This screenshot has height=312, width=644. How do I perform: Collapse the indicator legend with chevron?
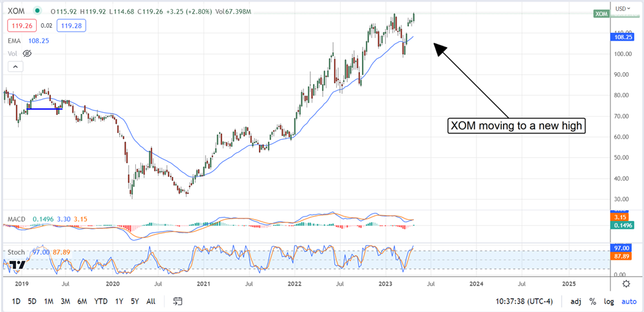(16, 66)
